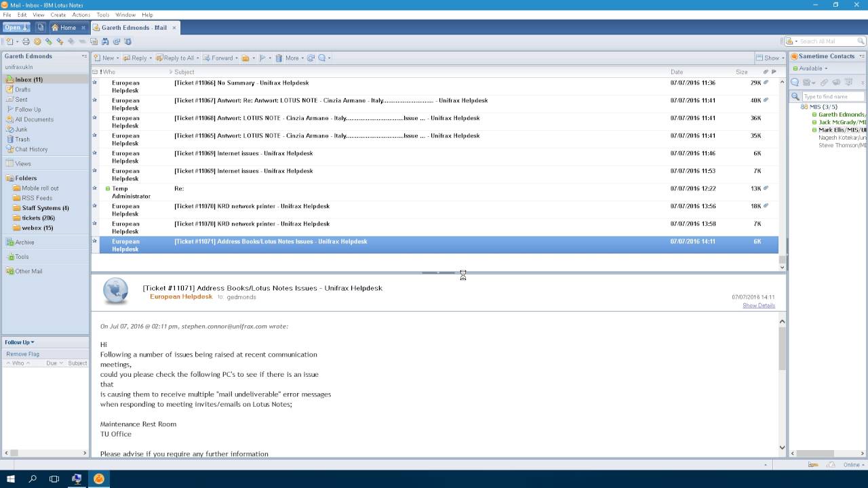This screenshot has width=868, height=488.
Task: Close the Home tab
Action: coord(83,28)
